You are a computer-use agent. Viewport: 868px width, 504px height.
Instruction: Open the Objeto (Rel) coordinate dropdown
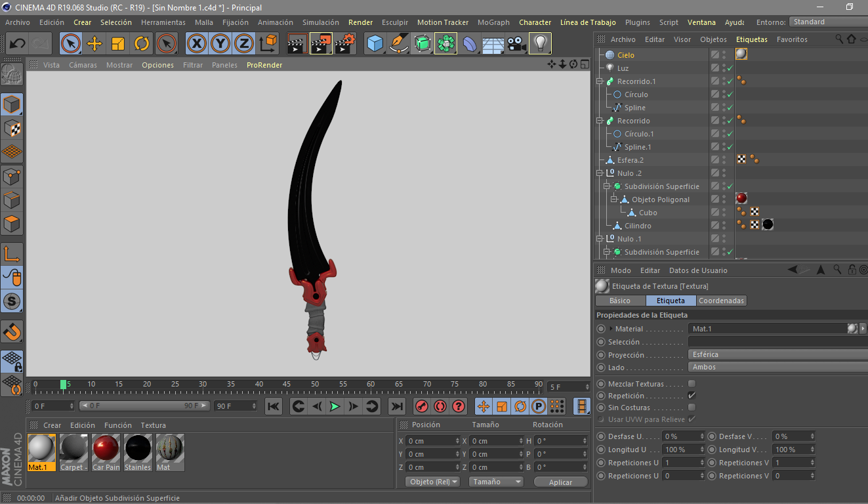point(432,482)
